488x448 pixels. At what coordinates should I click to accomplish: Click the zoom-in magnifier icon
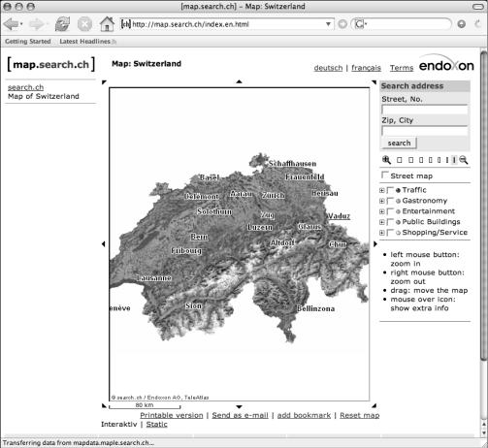pos(386,160)
